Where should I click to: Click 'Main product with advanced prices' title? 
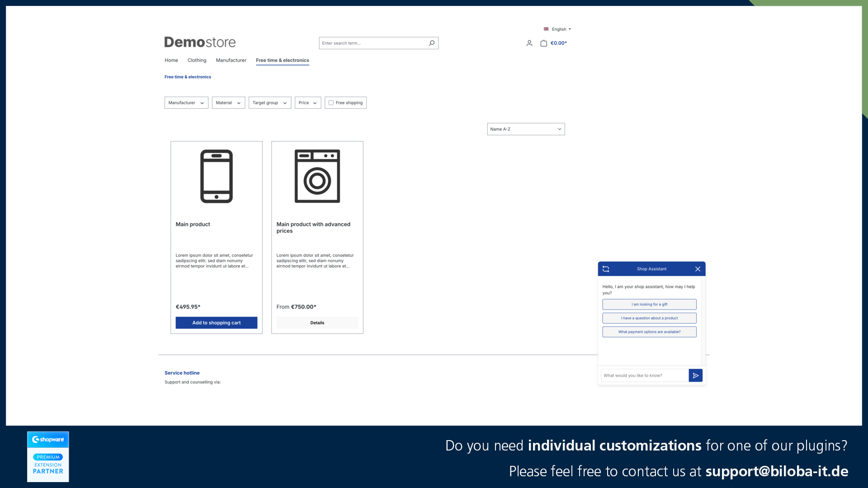click(313, 227)
